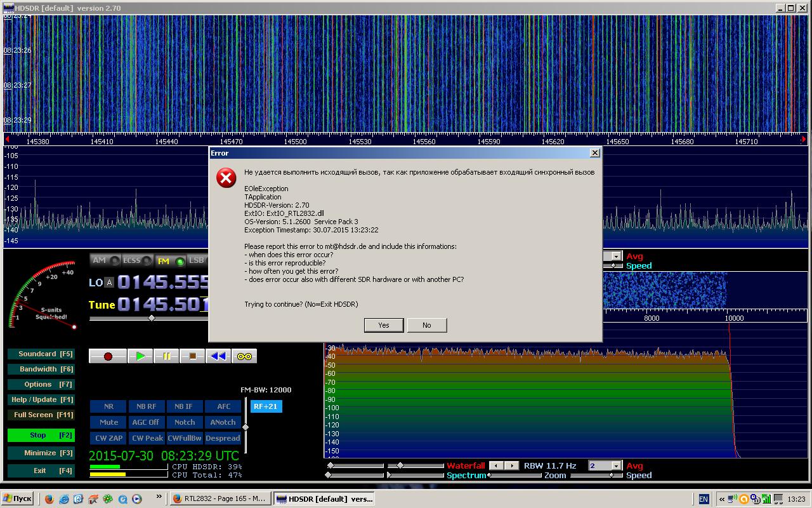Click the vertical volume slider beside RF+21
Image resolution: width=812 pixels, height=508 pixels.
246,427
